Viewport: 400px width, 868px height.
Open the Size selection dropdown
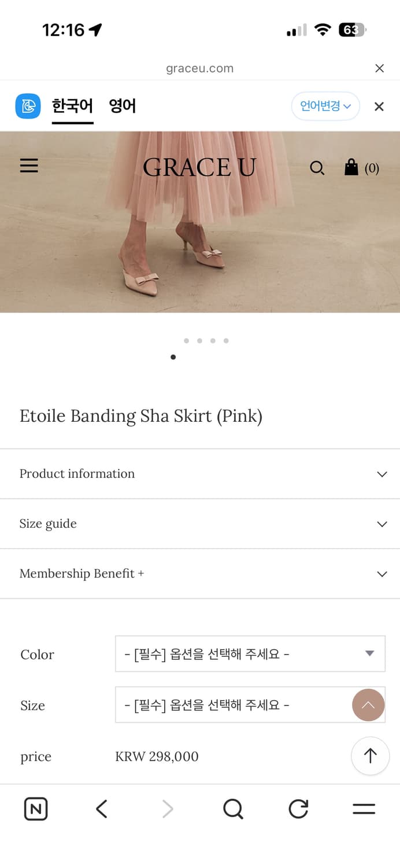click(x=250, y=704)
